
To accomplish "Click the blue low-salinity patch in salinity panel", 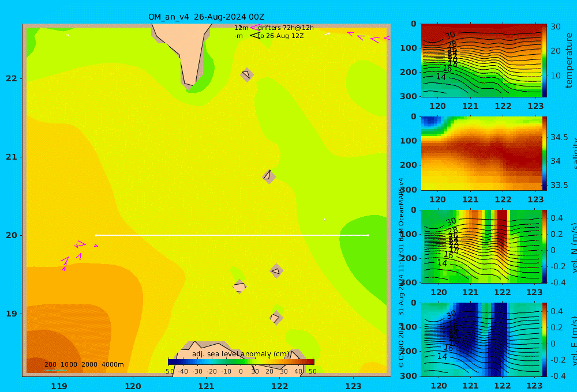I will pos(430,122).
